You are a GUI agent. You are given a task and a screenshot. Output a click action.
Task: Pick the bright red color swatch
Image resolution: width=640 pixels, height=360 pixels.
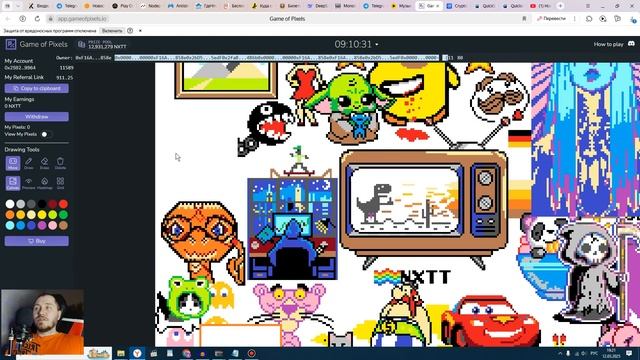tap(63, 204)
